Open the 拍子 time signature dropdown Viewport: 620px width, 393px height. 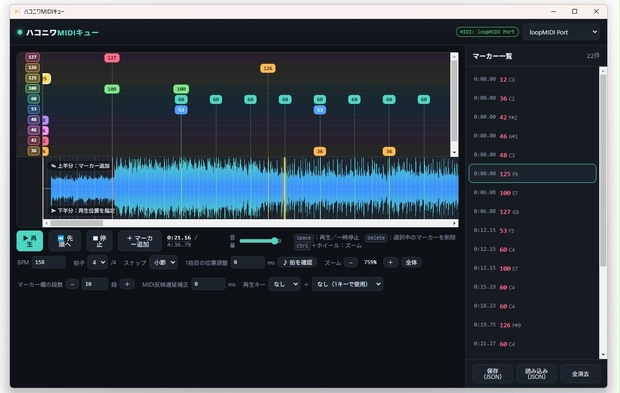click(x=97, y=262)
